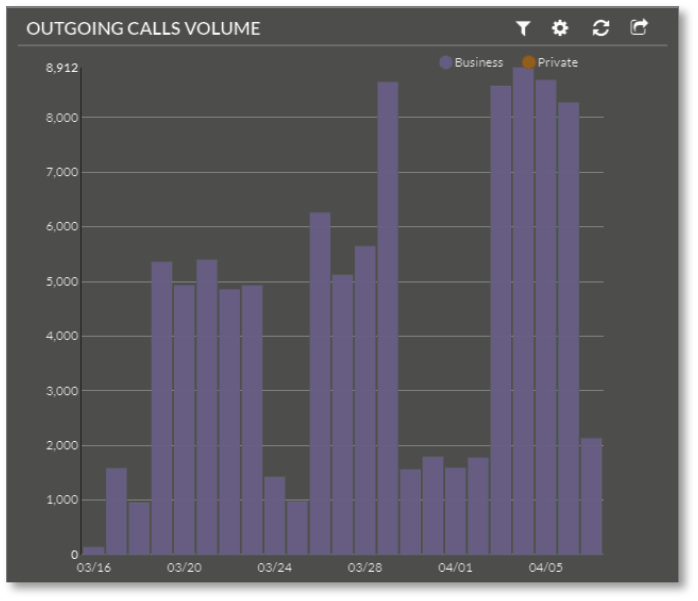Open chart settings via gear icon
Screen dimensions: 698x601
[560, 28]
